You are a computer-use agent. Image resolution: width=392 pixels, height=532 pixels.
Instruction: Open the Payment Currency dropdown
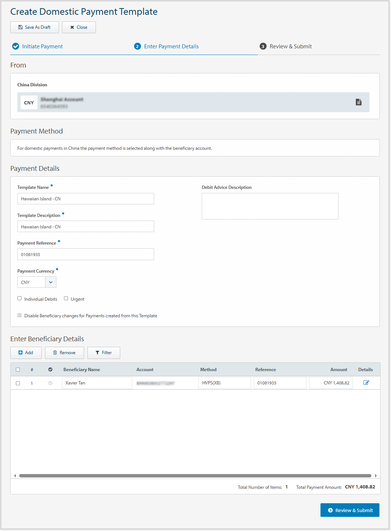51,282
